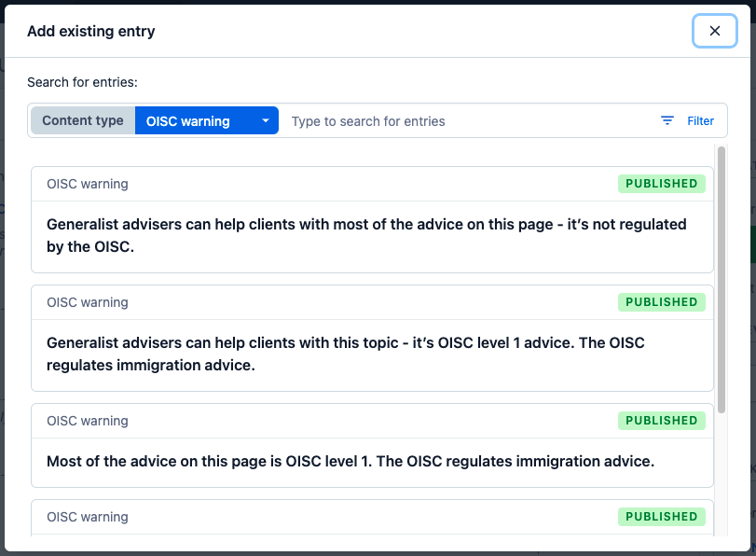Select entry 'Generalist advisers can help clients with this topic'
The height and width of the screenshot is (556, 756).
[372, 339]
